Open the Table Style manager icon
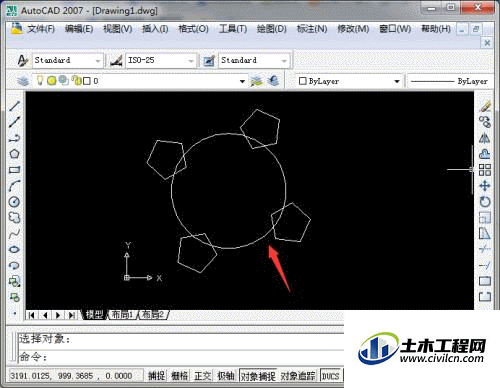Screen dimensions: 500x388 pyautogui.click(x=209, y=61)
